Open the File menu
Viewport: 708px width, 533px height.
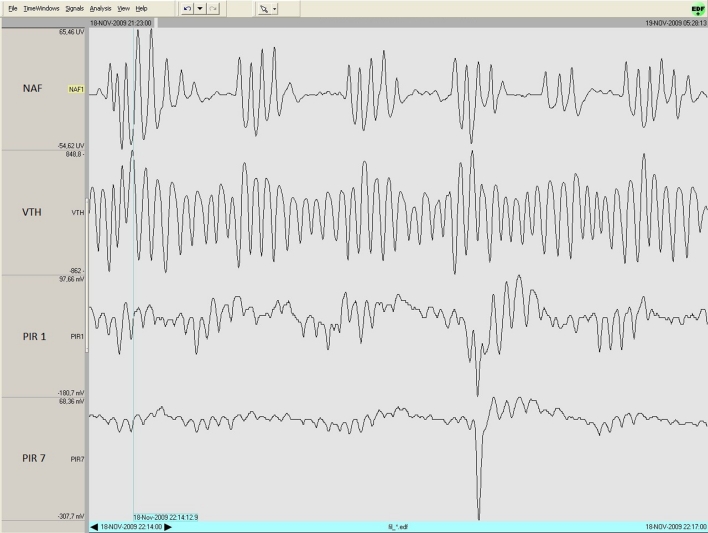[13, 8]
